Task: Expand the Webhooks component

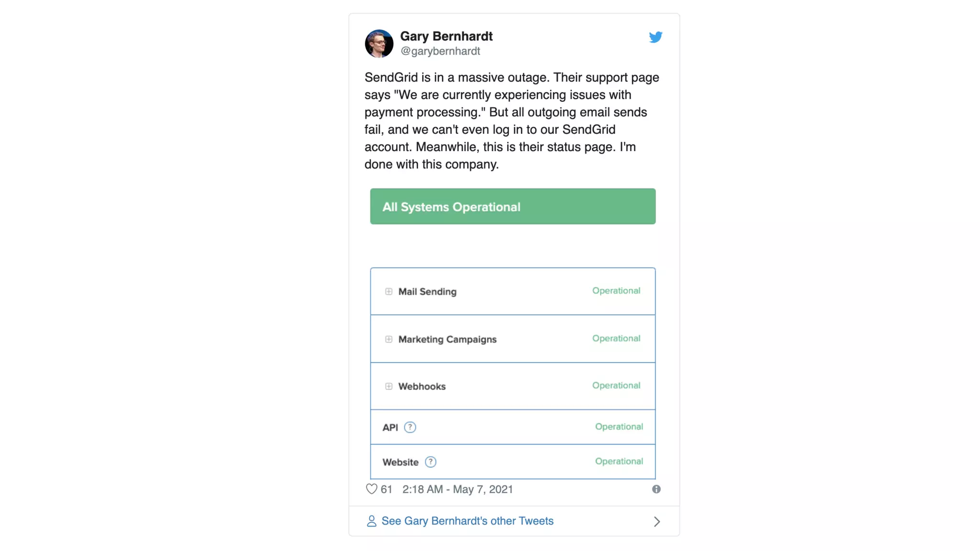Action: pos(389,386)
